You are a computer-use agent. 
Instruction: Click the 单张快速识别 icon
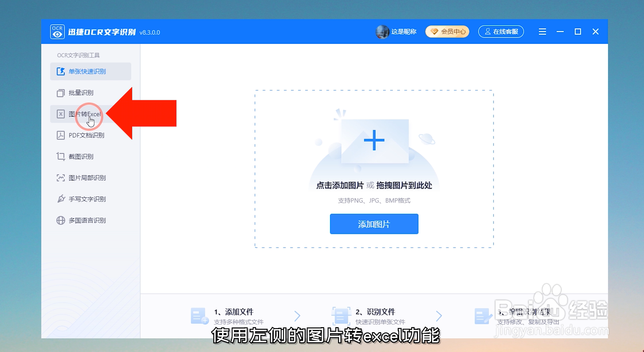tap(61, 71)
